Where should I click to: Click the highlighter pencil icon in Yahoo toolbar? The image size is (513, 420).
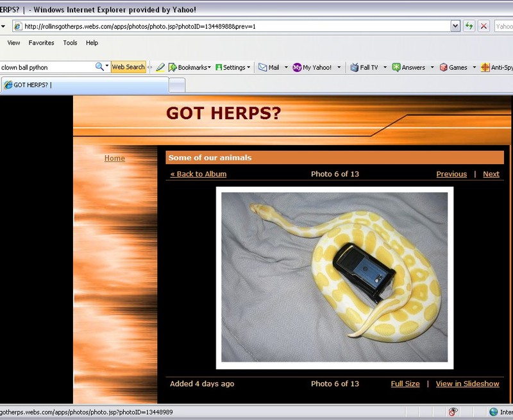[160, 67]
